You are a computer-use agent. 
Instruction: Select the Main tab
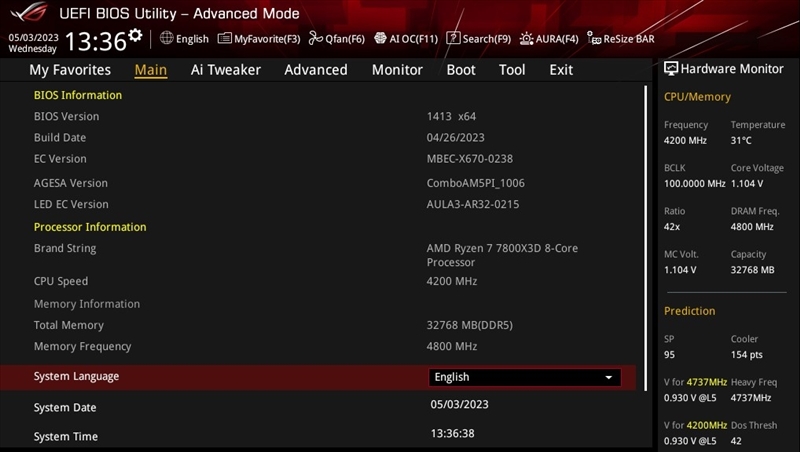click(151, 70)
